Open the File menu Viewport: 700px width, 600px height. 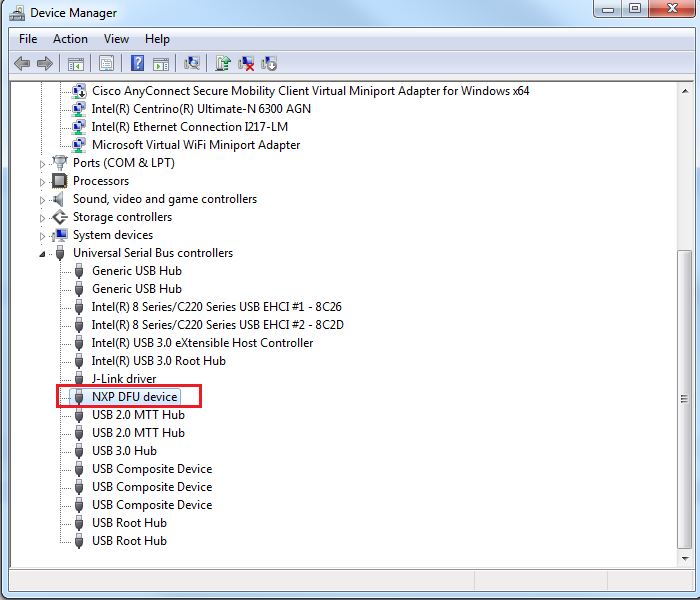click(x=28, y=39)
